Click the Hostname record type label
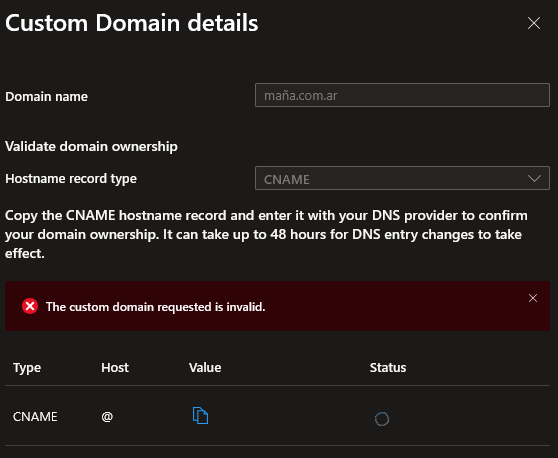Image resolution: width=558 pixels, height=458 pixels. point(71,179)
